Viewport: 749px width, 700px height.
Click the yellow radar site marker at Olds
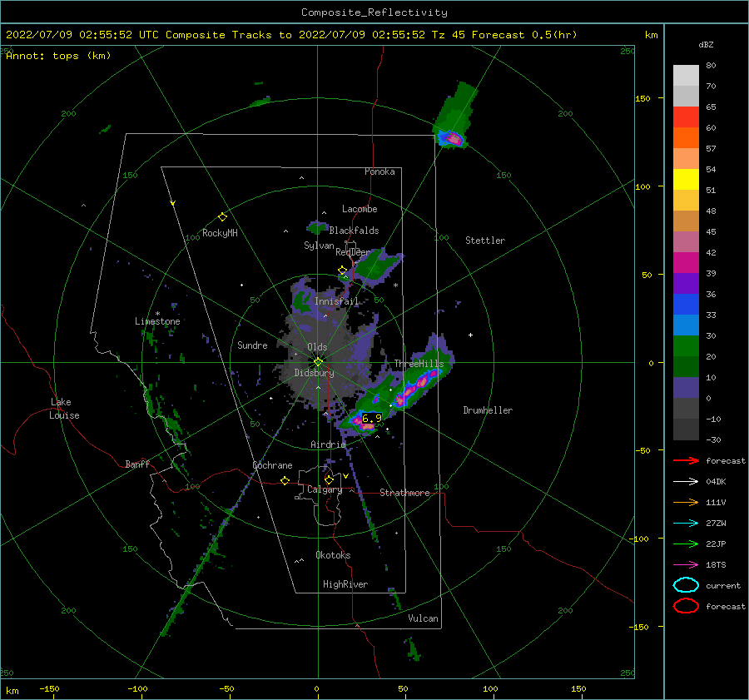pyautogui.click(x=318, y=362)
